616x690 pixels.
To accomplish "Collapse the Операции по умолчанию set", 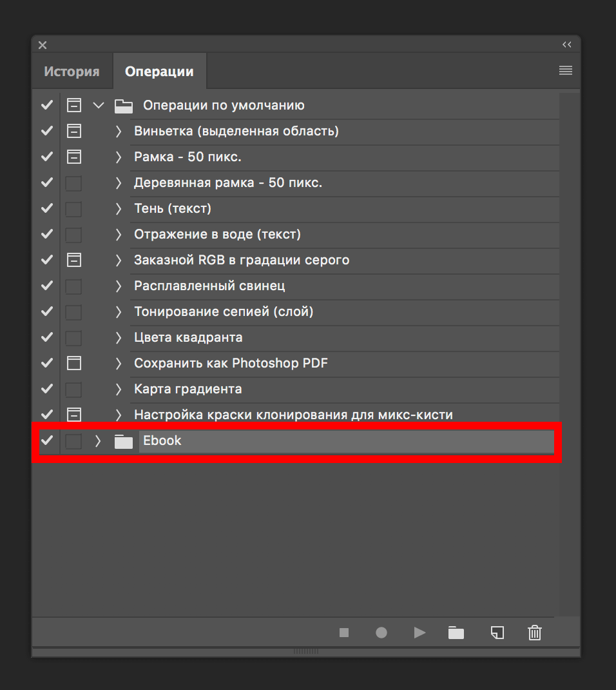I will pos(98,105).
